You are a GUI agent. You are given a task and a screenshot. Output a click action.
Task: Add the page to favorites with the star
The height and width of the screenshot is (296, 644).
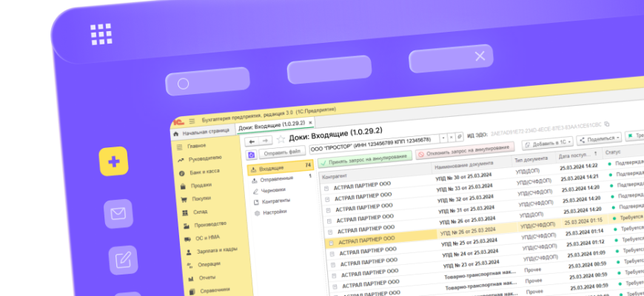click(x=281, y=139)
